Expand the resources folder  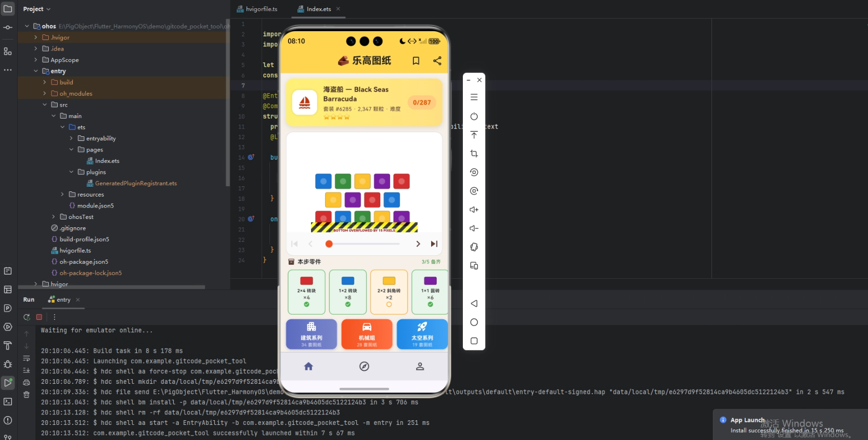62,195
